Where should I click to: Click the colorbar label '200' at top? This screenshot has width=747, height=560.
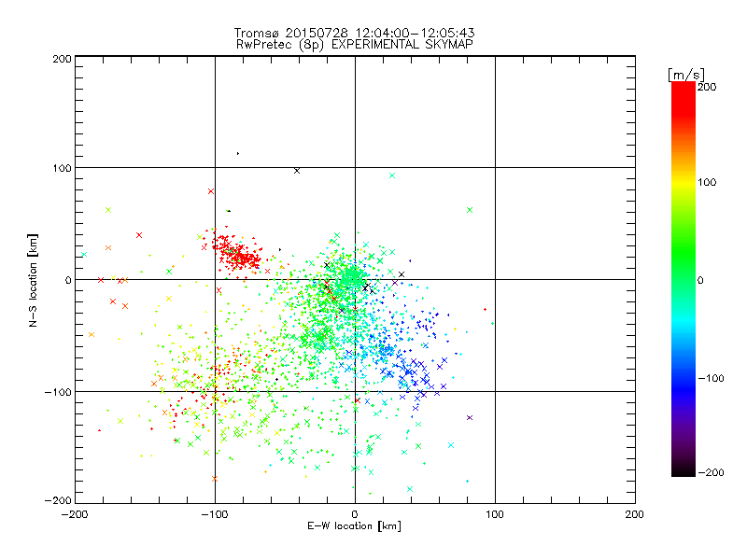click(x=707, y=87)
